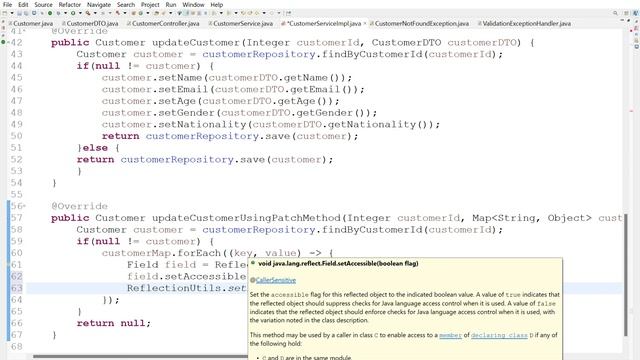Click "return null;" on line 66
This screenshot has height=360, width=640.
[114, 323]
